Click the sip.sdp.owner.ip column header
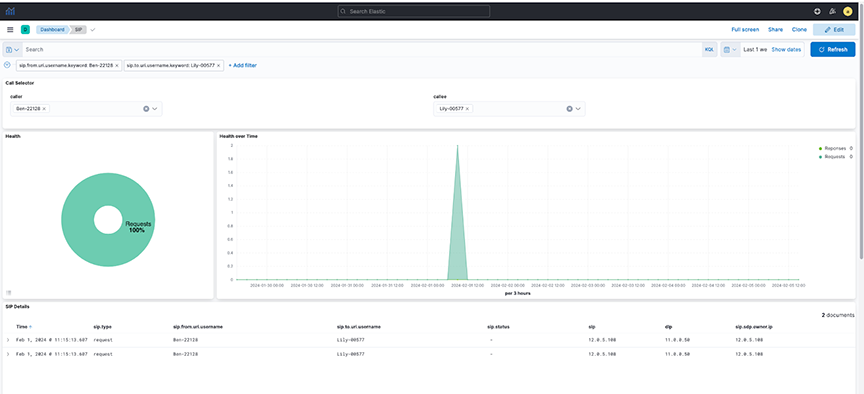Image resolution: width=864 pixels, height=394 pixels. click(753, 327)
